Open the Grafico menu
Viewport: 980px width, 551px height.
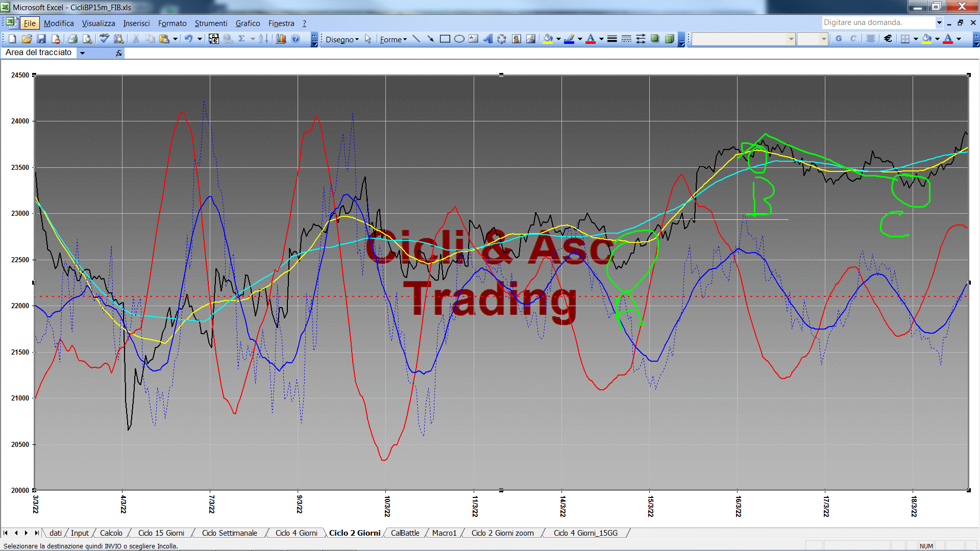[x=248, y=23]
